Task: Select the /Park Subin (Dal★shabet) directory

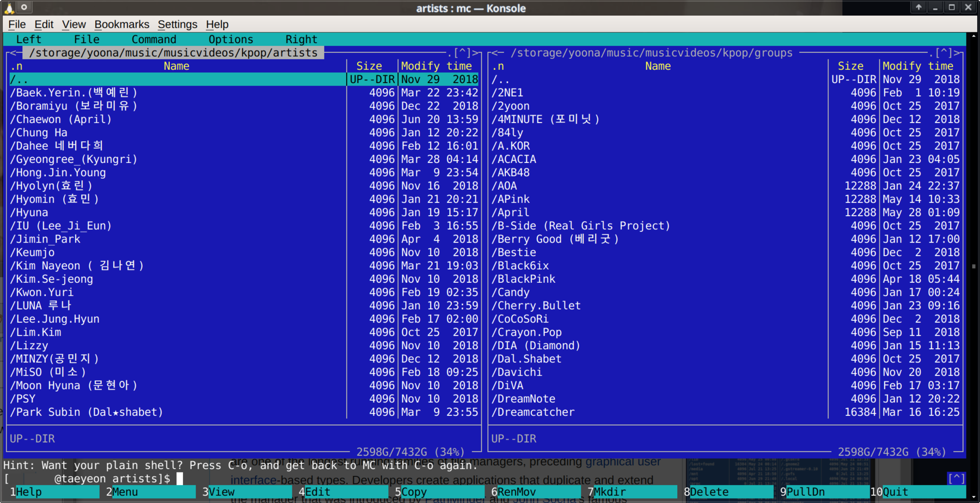Action: coord(86,412)
